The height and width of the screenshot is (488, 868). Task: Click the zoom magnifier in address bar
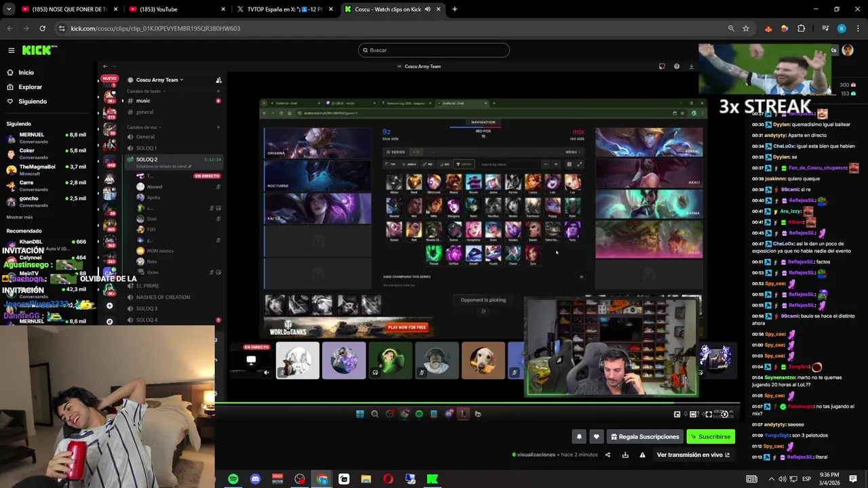tap(731, 28)
